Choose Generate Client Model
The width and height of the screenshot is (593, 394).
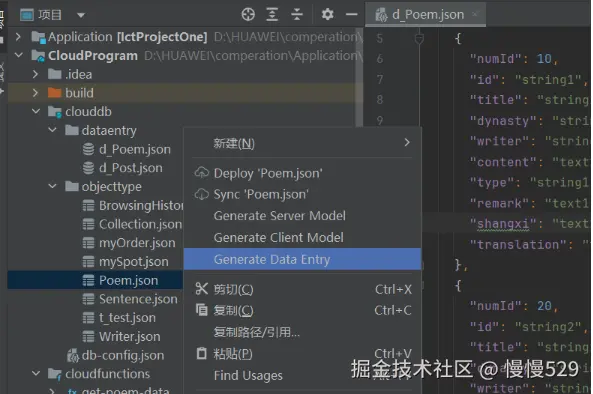(x=303, y=237)
